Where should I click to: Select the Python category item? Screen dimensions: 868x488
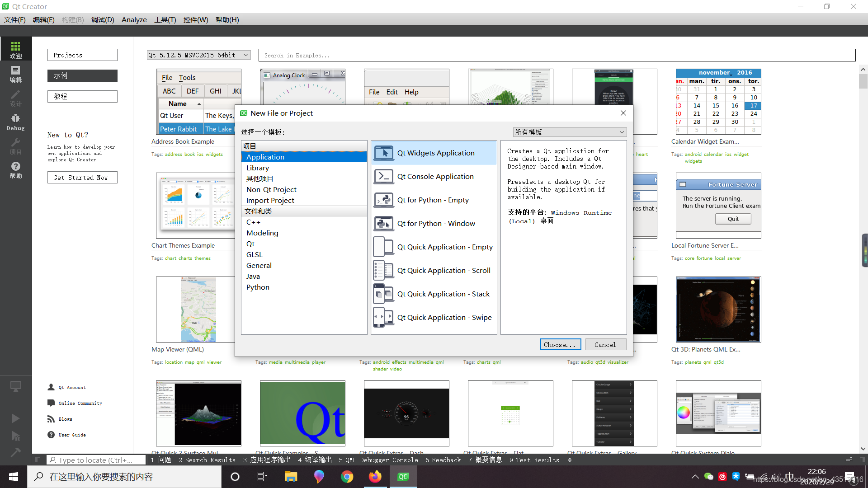tap(258, 286)
